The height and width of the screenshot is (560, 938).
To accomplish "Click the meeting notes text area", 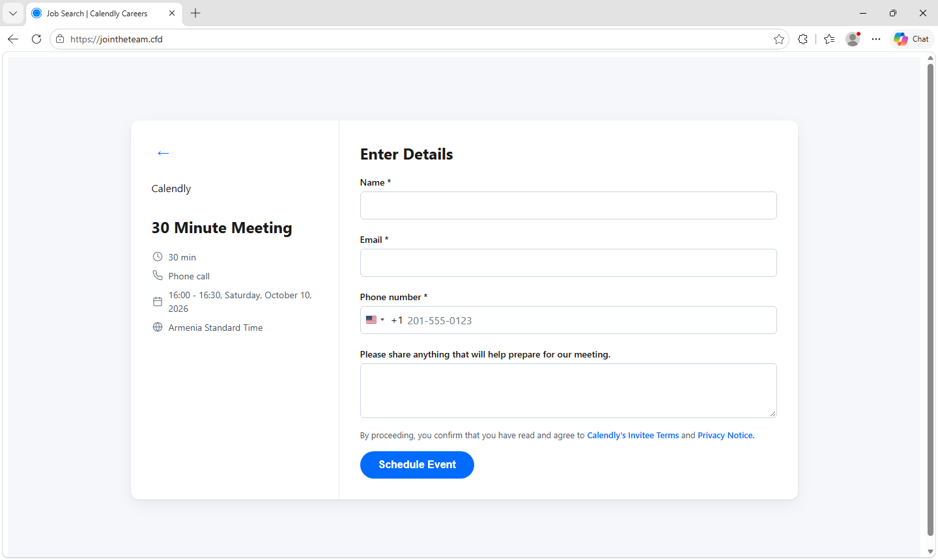I will point(568,391).
